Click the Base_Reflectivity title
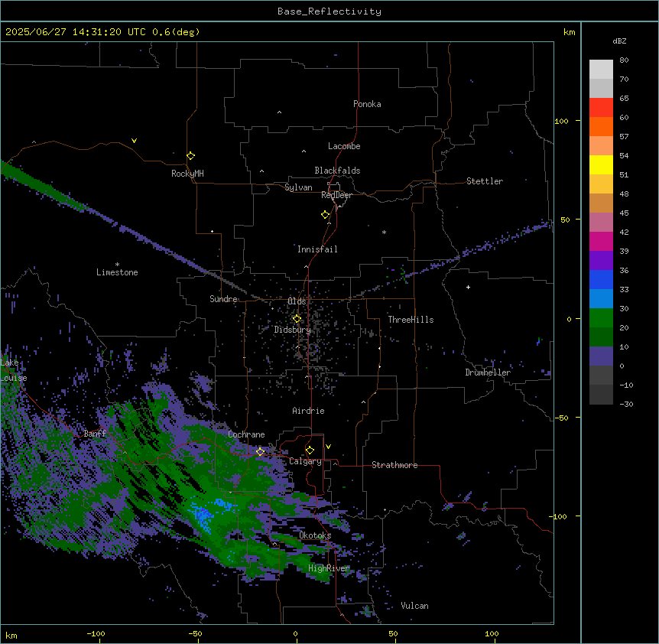This screenshot has height=644, width=659. (329, 11)
